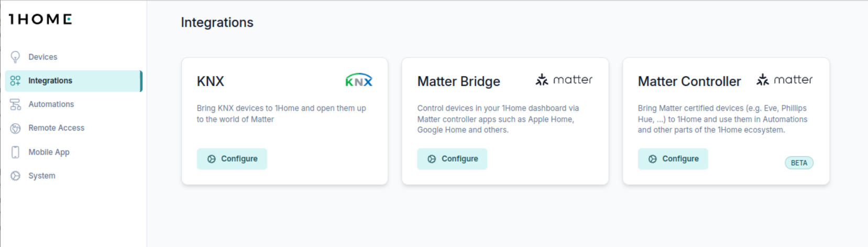Click the 1HOME logo

pos(40,19)
